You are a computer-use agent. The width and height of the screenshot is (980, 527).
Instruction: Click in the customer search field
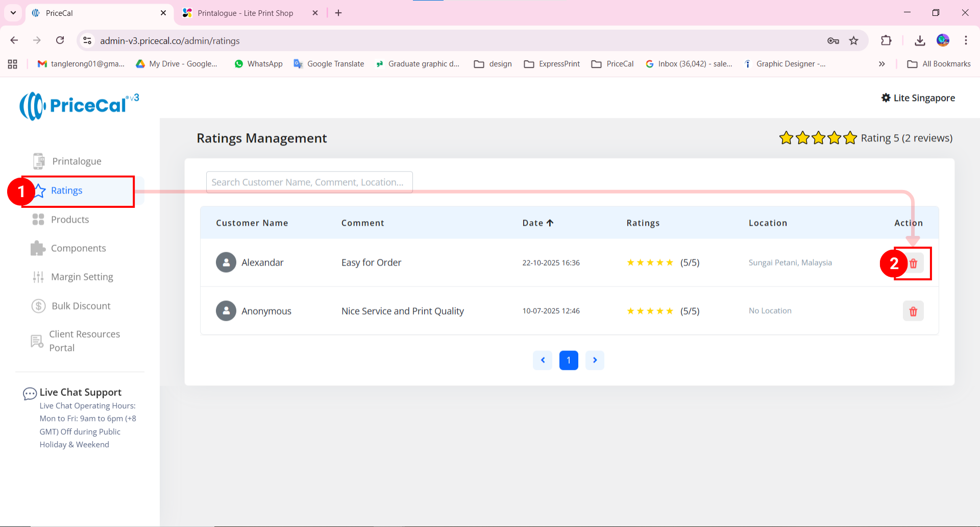(x=309, y=182)
